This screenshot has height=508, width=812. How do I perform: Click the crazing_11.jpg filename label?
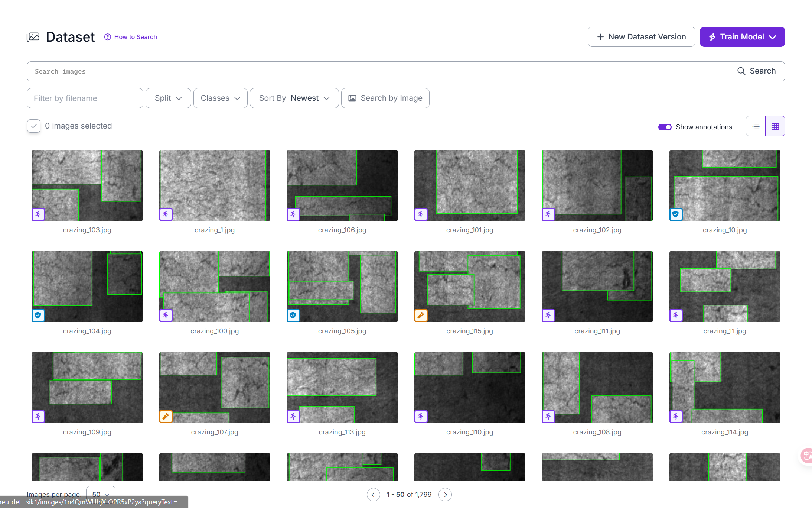tap(725, 331)
